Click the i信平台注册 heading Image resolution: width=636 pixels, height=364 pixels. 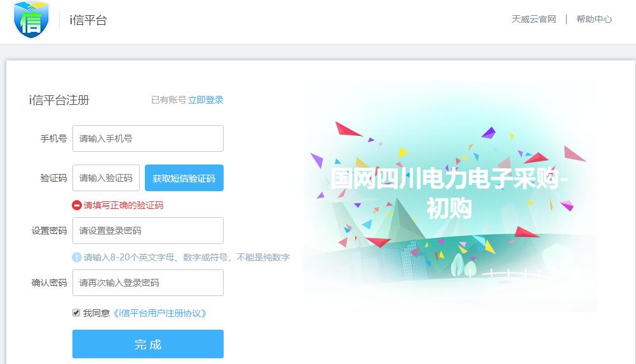coord(59,100)
